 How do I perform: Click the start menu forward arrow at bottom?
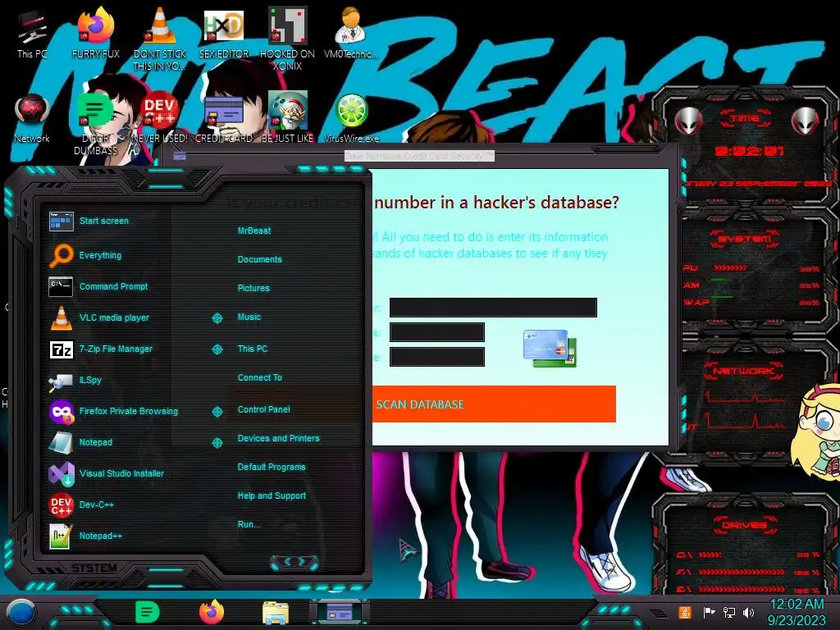click(x=304, y=562)
